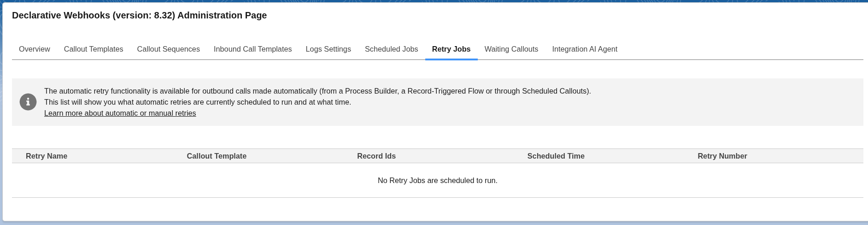
Task: Switch to Waiting Callouts tab
Action: coord(511,49)
